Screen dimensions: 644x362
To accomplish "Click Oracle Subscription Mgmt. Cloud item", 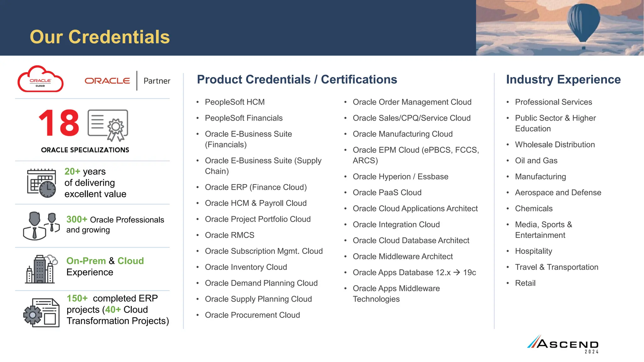I will pos(264,251).
